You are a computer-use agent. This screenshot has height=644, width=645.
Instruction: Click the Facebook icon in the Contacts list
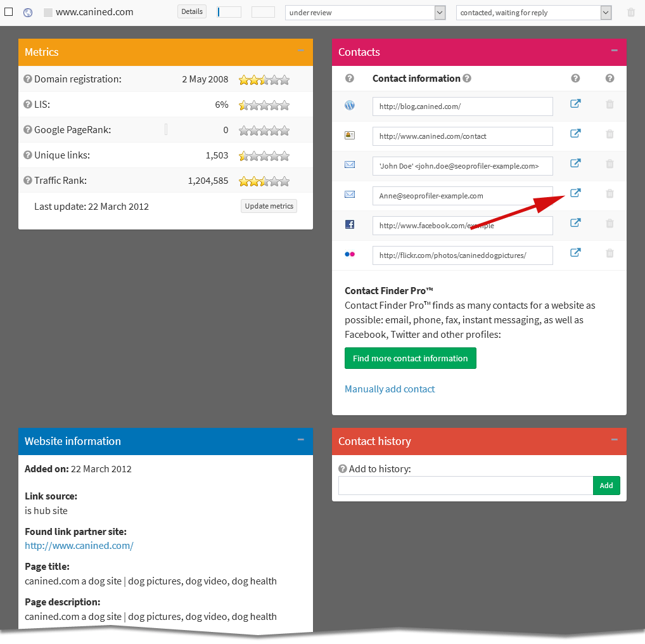pyautogui.click(x=350, y=224)
